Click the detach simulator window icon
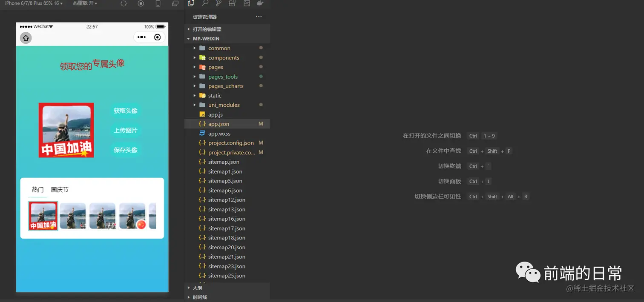 (x=175, y=3)
